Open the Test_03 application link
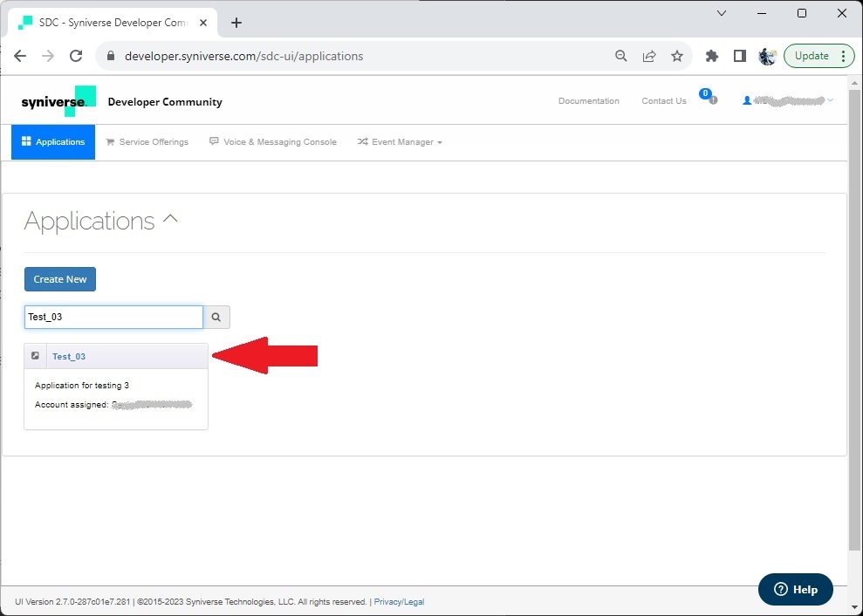Image resolution: width=863 pixels, height=616 pixels. click(69, 356)
